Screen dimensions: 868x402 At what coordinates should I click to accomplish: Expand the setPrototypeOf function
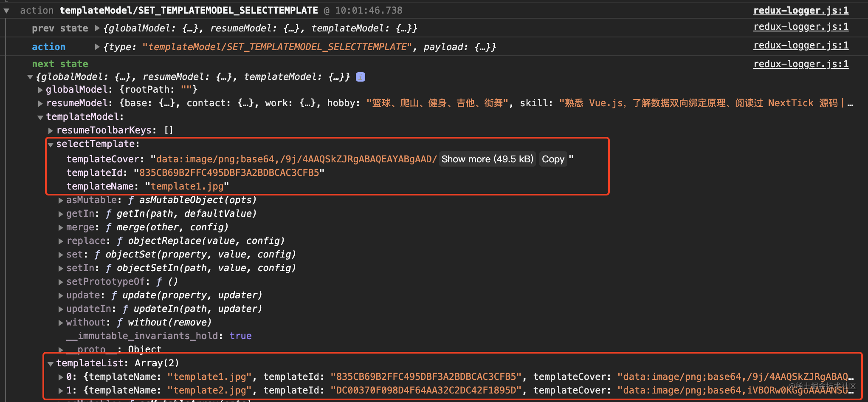tap(61, 282)
